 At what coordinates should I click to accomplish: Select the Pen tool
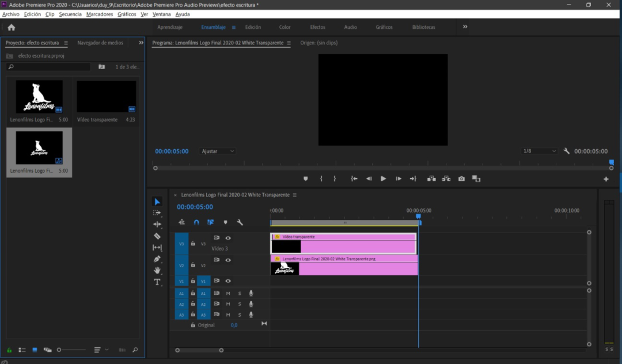(157, 259)
